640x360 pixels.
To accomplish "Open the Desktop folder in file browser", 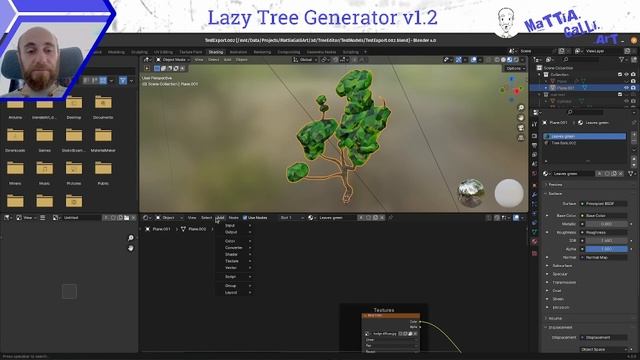I will pos(74,107).
